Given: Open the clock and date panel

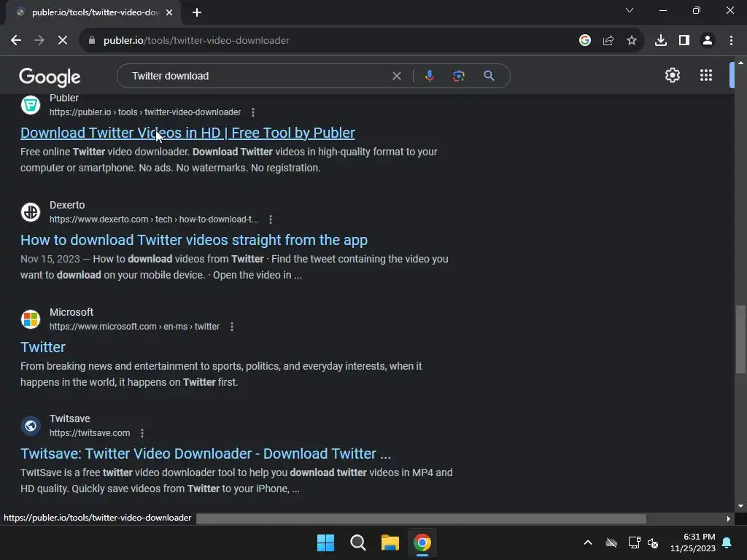Looking at the screenshot, I should pyautogui.click(x=693, y=542).
